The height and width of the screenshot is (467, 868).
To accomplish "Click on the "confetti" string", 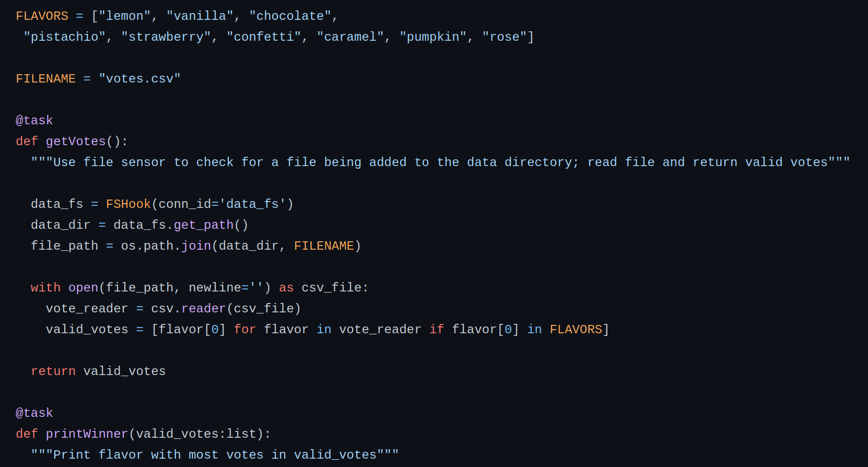I will (263, 37).
